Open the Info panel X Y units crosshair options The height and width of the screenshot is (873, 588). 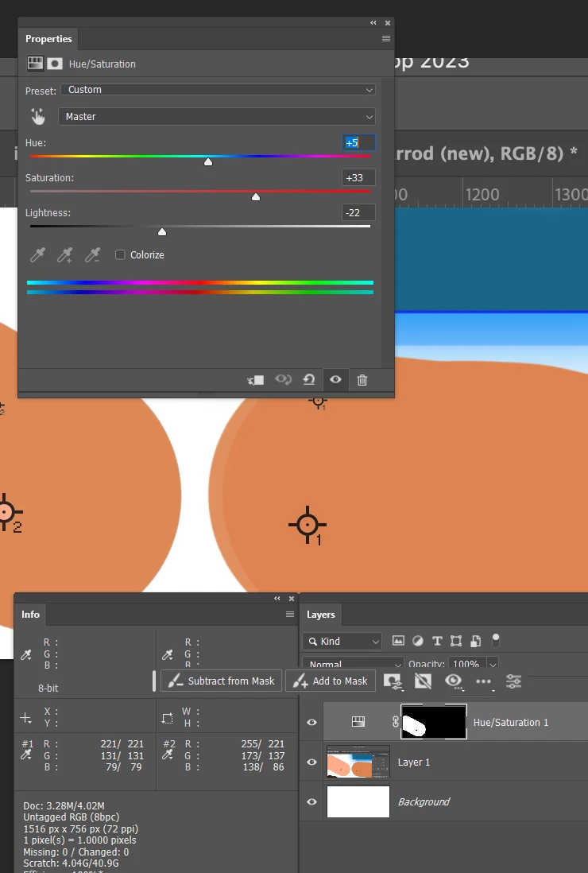25,718
